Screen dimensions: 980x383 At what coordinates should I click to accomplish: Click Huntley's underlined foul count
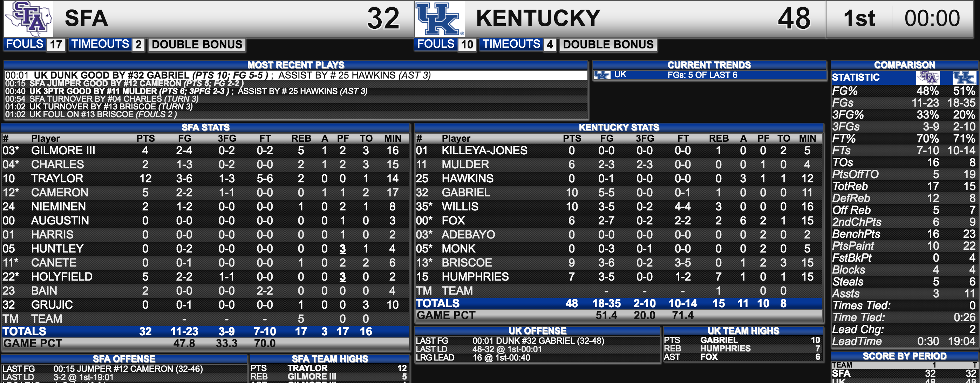click(342, 249)
